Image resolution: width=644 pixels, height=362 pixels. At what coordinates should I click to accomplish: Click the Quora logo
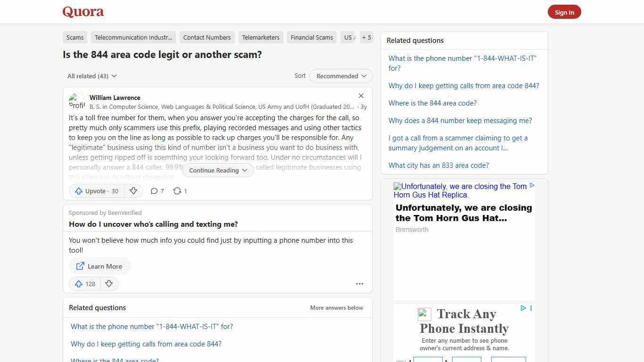coord(83,12)
